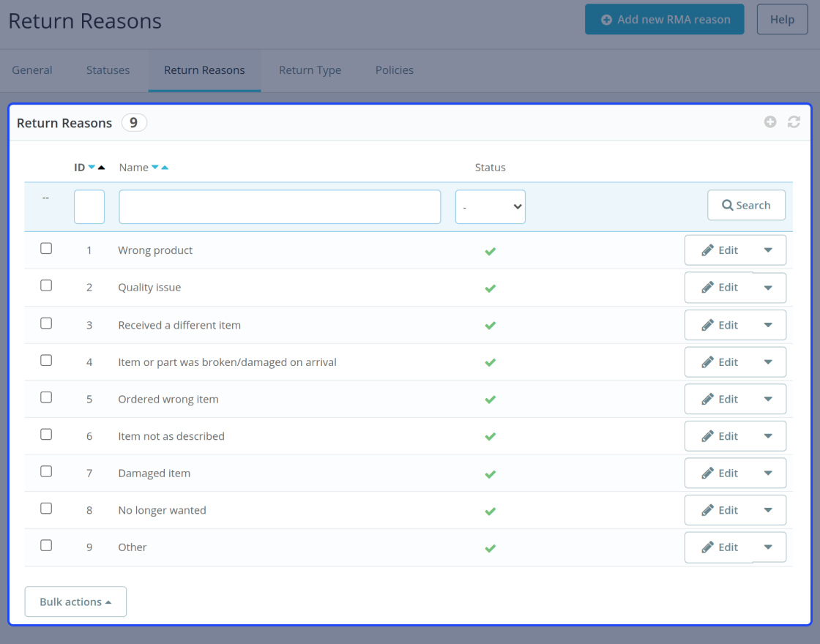Click the add new plus icon in panel header
820x644 pixels.
769,121
